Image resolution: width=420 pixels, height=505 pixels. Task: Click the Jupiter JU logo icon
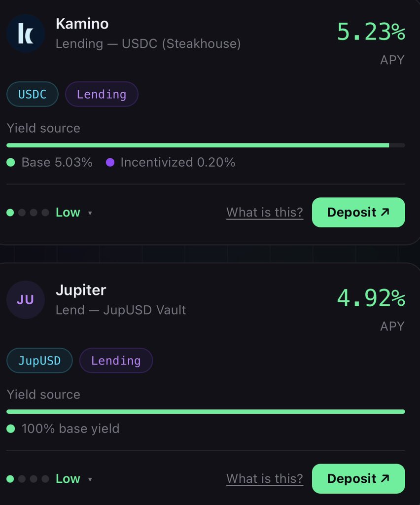(26, 300)
